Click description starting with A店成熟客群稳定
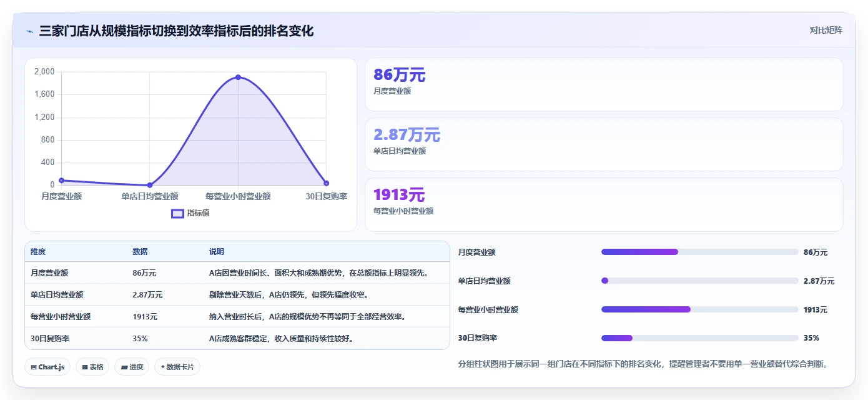868x400 pixels. [x=281, y=339]
